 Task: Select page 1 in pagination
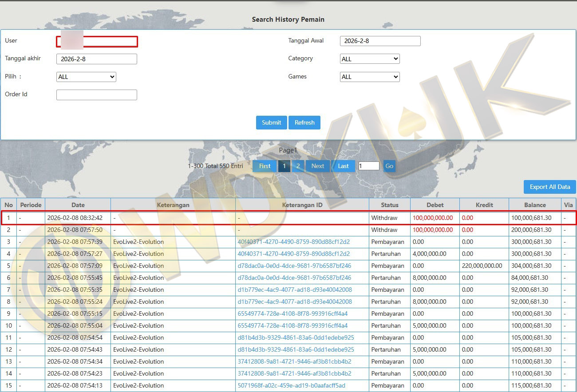(284, 166)
